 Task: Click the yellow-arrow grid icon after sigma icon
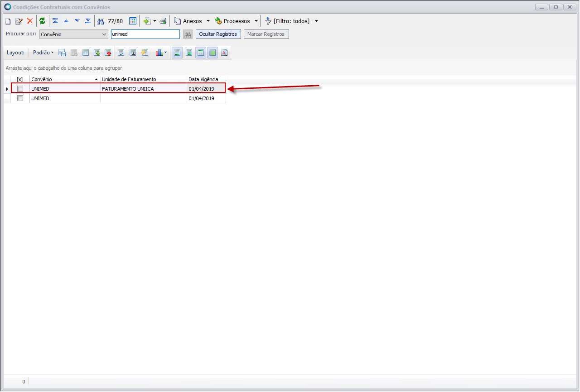click(x=145, y=53)
